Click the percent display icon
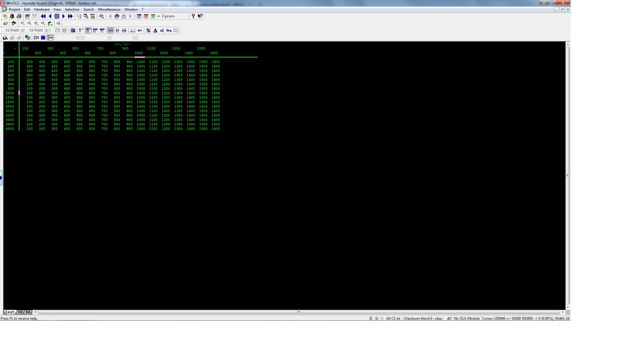 [148, 31]
